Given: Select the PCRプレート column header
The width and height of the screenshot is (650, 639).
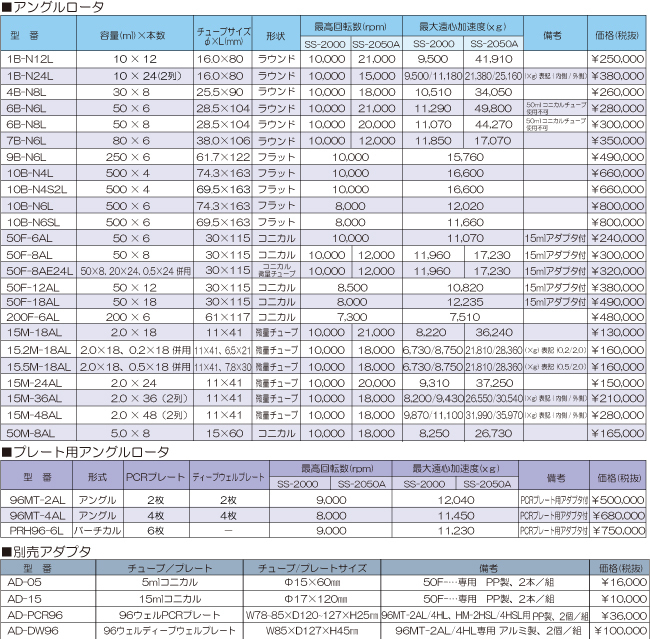Looking at the screenshot, I should pyautogui.click(x=155, y=477).
